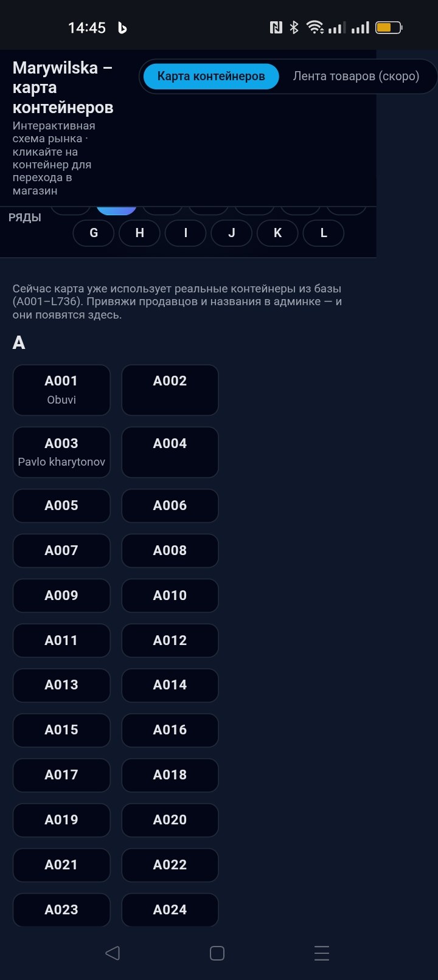Switch to Карта контейнеров tab
This screenshot has width=438, height=980.
(211, 77)
